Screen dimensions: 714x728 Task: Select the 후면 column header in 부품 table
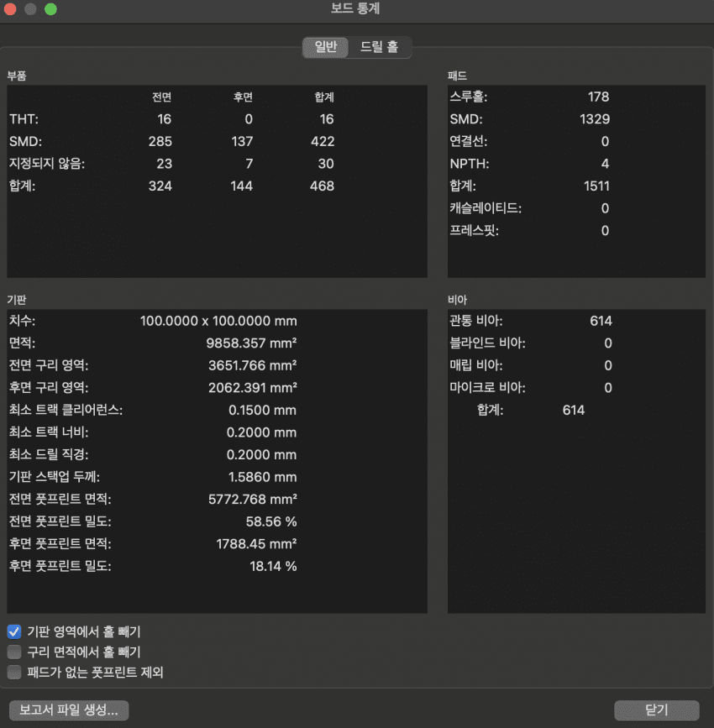[x=243, y=97]
